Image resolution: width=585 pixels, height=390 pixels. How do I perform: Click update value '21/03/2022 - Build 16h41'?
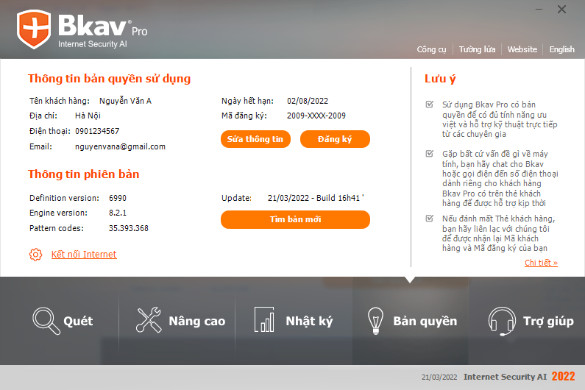[314, 198]
